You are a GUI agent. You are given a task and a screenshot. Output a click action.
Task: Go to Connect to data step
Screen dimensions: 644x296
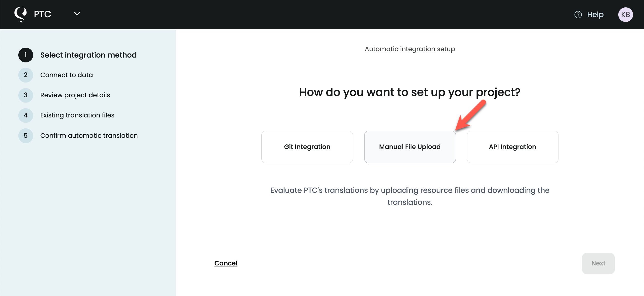[66, 75]
